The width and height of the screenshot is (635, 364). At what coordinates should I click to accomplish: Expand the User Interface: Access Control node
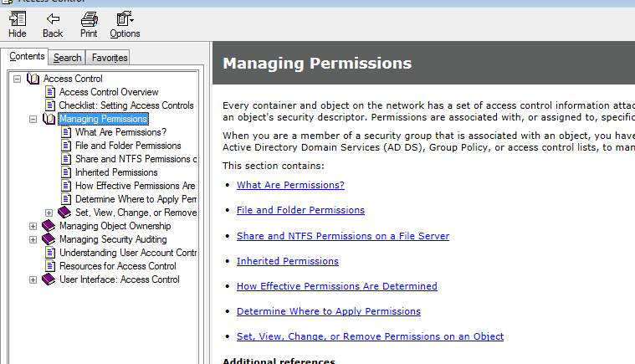click(33, 279)
